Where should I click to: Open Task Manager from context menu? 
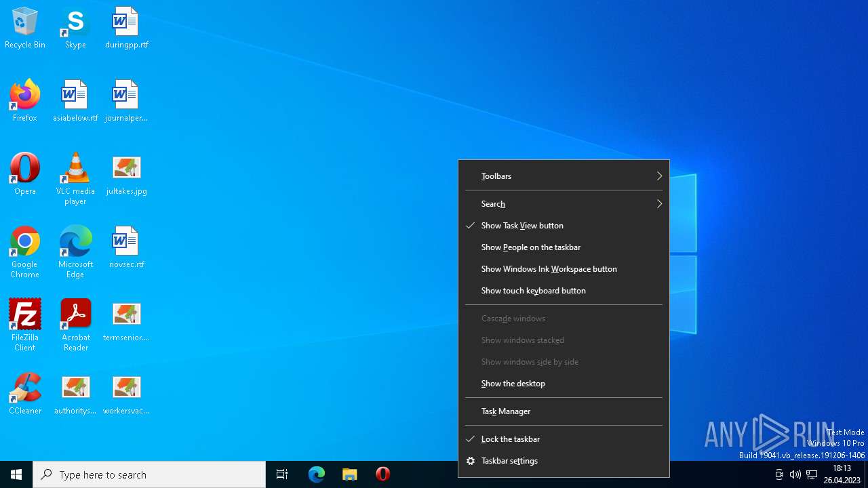click(564, 411)
